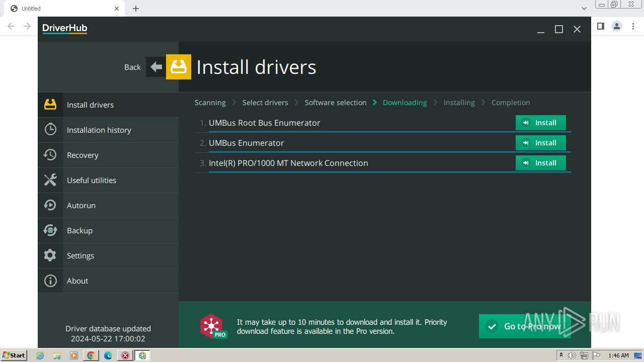644x362 pixels.
Task: Show hidden system tray icons
Action: (561, 355)
